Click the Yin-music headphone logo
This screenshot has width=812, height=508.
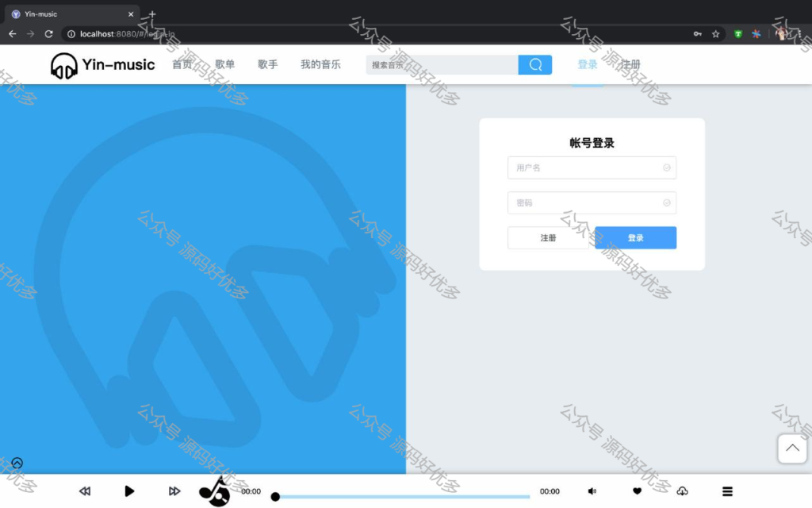tap(63, 65)
